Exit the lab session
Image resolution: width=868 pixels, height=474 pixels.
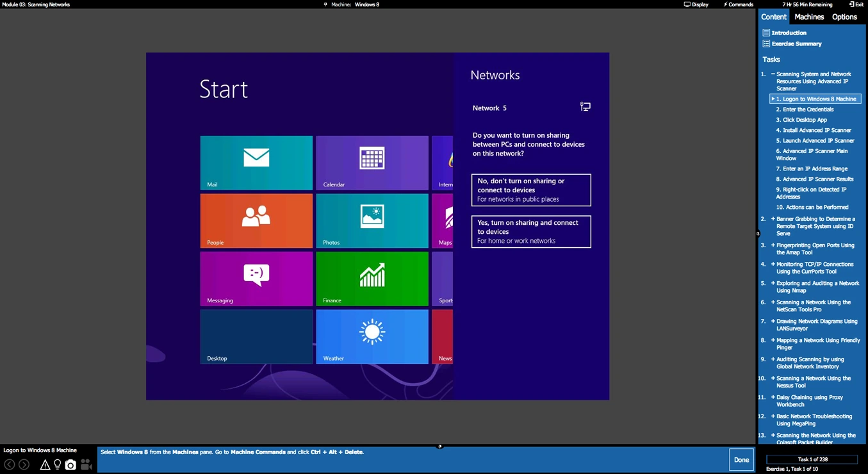coord(856,4)
